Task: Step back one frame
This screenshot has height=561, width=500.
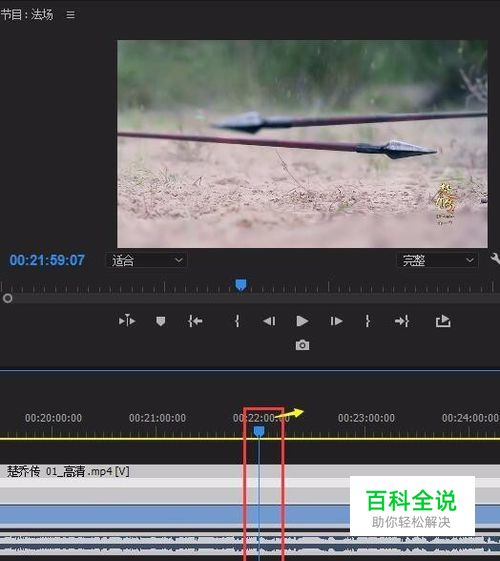Action: tap(269, 321)
